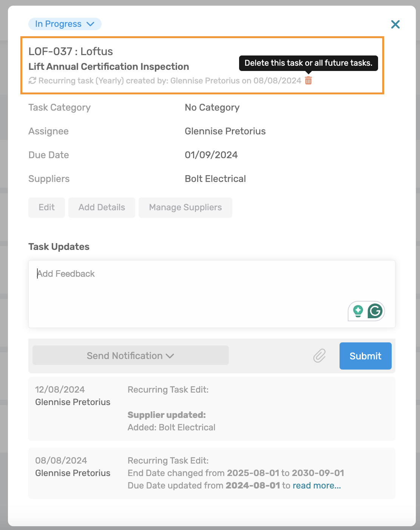This screenshot has height=530, width=420.
Task: Click the paperclip attachment icon
Action: pos(320,356)
